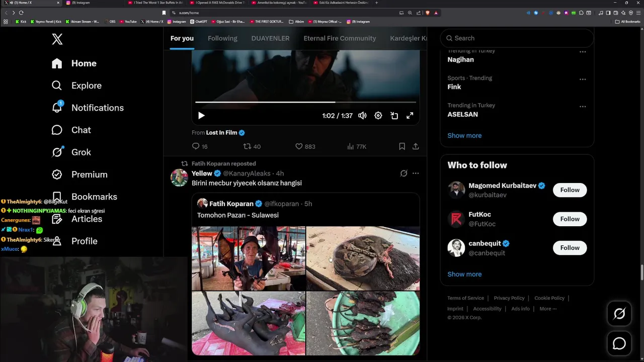The height and width of the screenshot is (362, 644).
Task: Switch to the Following tab
Action: pyautogui.click(x=222, y=38)
